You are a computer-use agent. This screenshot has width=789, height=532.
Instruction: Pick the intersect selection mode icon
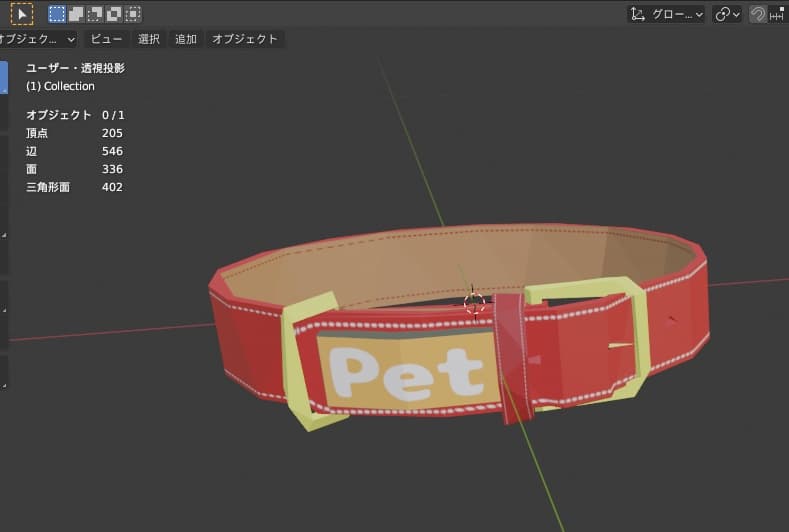(x=133, y=14)
